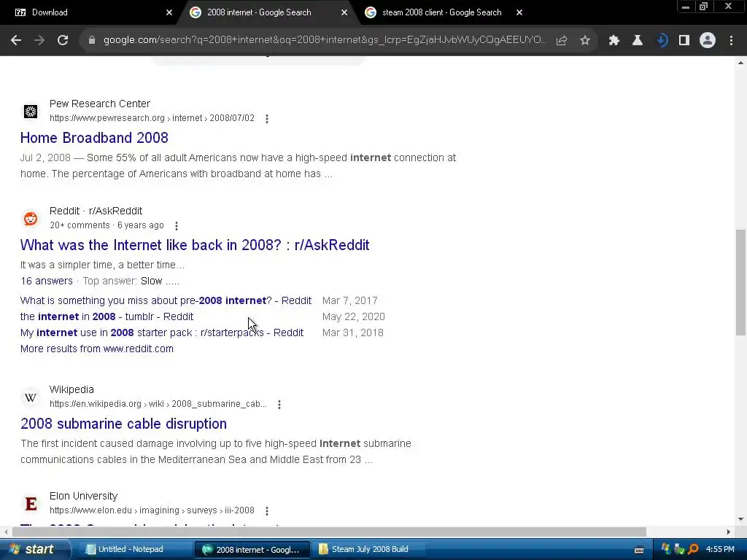Open more options for Pew Research result
Viewport: 747px width, 560px height.
click(x=267, y=119)
